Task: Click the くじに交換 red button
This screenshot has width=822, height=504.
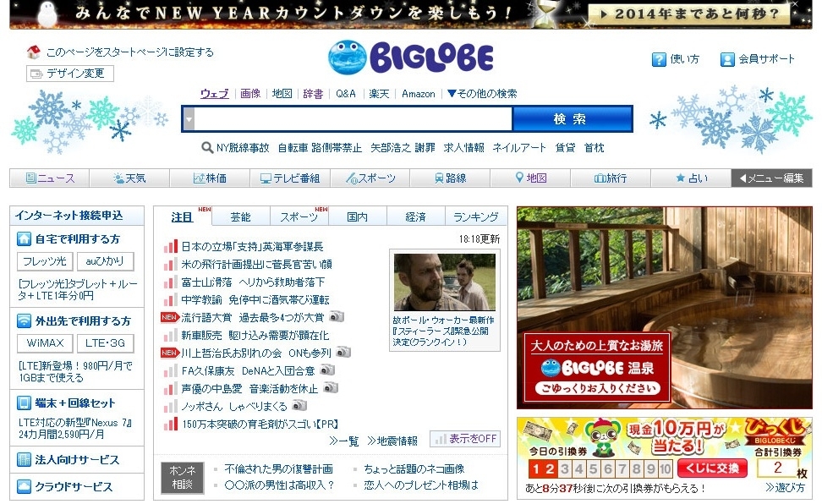Action: 712,468
